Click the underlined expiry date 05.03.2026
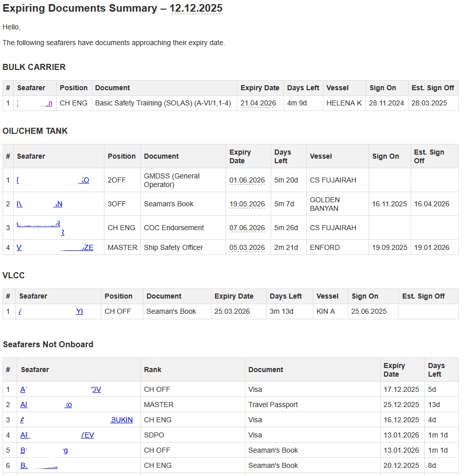This screenshot has width=474, height=476. [x=247, y=248]
